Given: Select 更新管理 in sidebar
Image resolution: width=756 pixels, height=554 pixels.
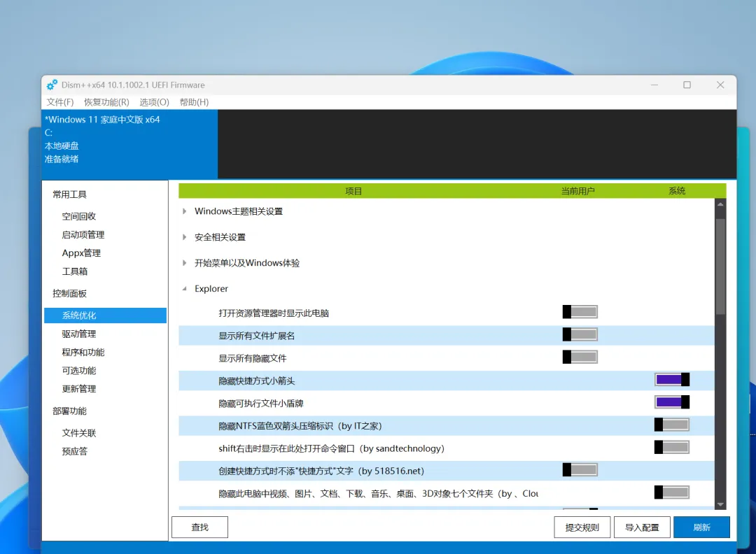Looking at the screenshot, I should pos(79,389).
